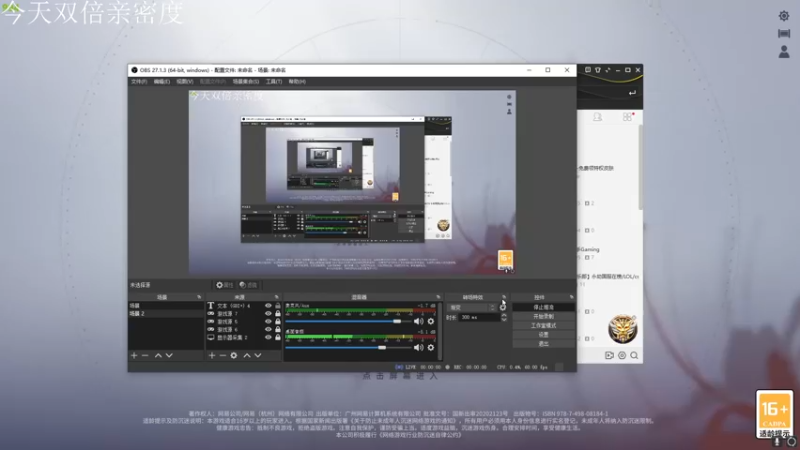Remove selected source with minus icon
800x450 pixels.
pyautogui.click(x=222, y=356)
